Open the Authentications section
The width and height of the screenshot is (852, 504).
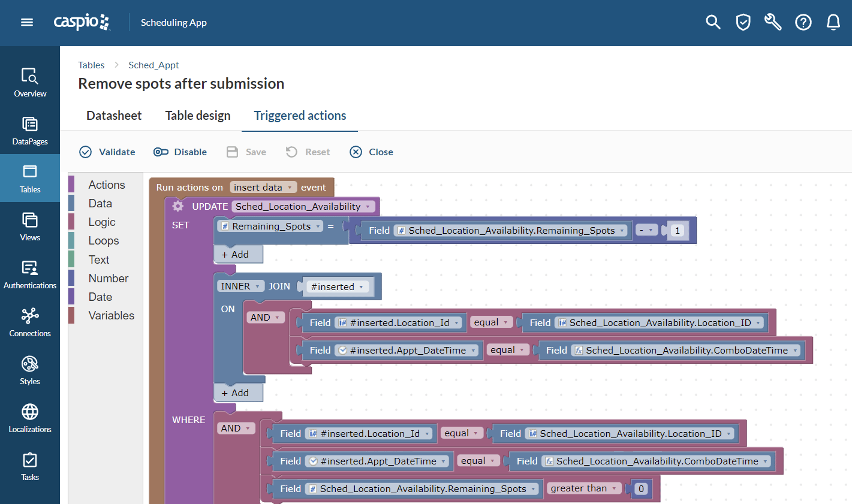29,274
